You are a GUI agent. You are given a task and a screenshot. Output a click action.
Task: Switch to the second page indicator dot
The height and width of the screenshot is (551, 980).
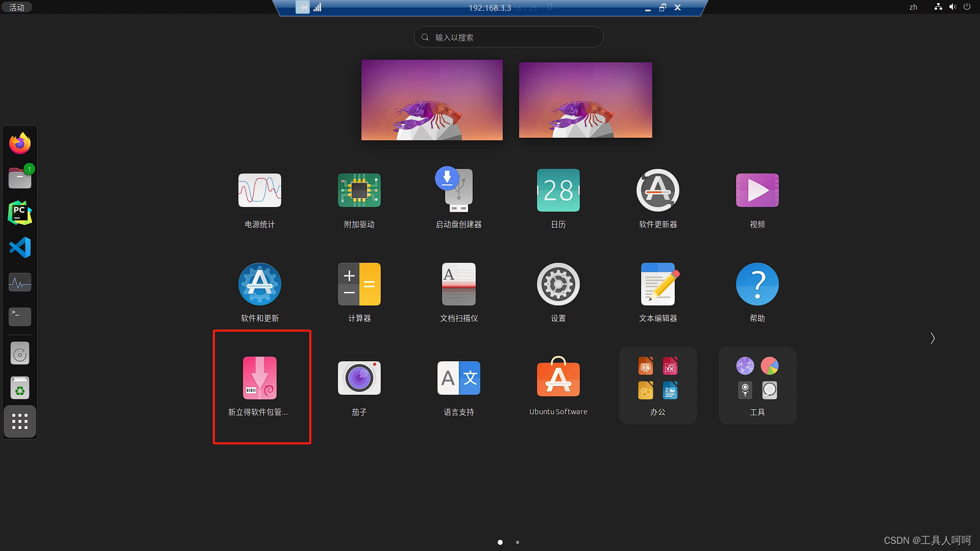coord(518,542)
